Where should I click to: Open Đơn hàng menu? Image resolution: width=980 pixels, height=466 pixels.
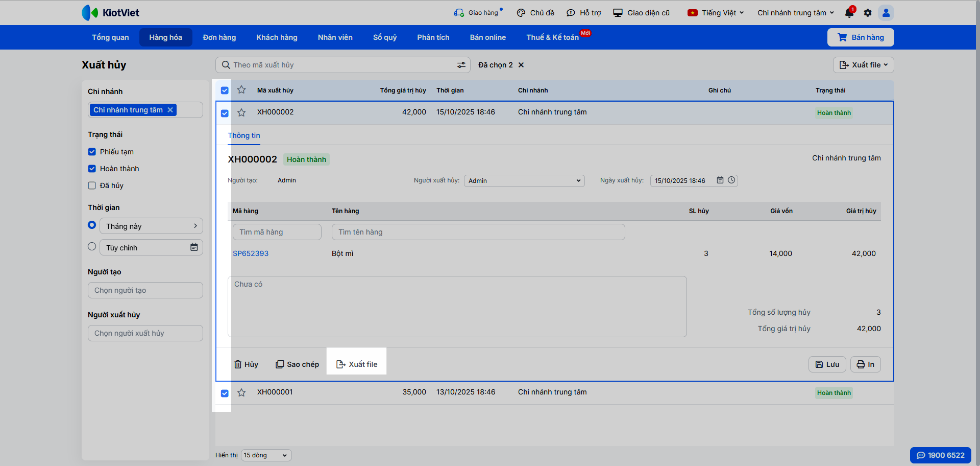click(219, 37)
